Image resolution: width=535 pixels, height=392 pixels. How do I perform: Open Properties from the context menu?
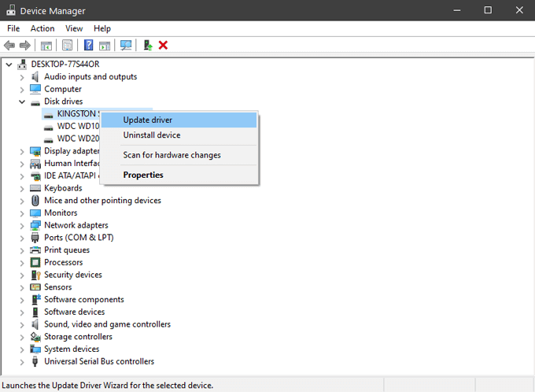click(x=143, y=175)
